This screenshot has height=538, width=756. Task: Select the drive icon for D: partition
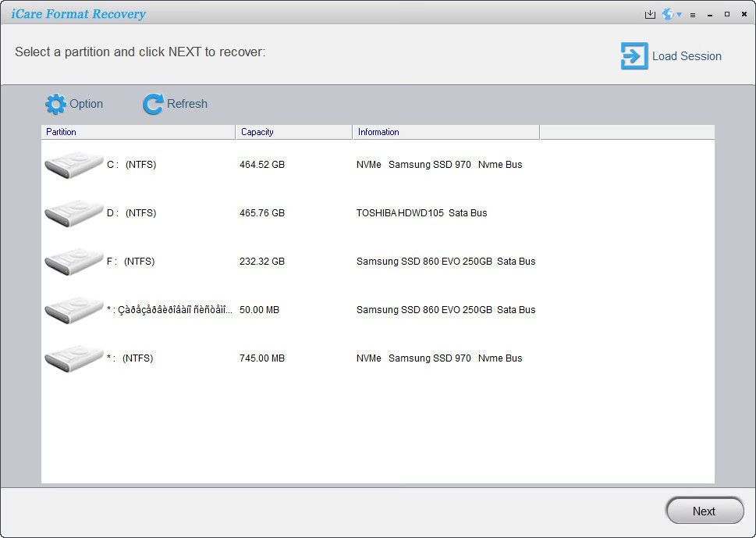click(74, 213)
